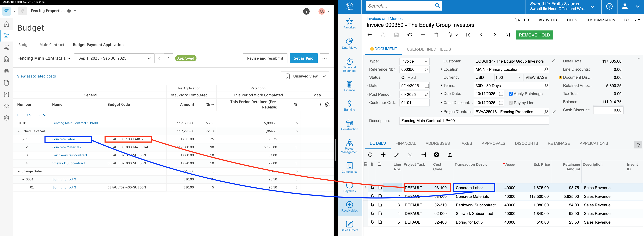Delete the invoice using the trash icon

pos(436,35)
